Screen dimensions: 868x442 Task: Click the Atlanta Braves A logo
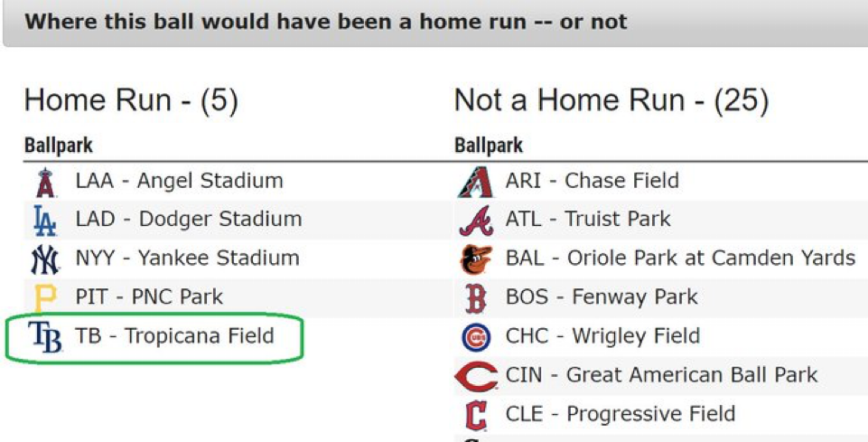coord(476,220)
